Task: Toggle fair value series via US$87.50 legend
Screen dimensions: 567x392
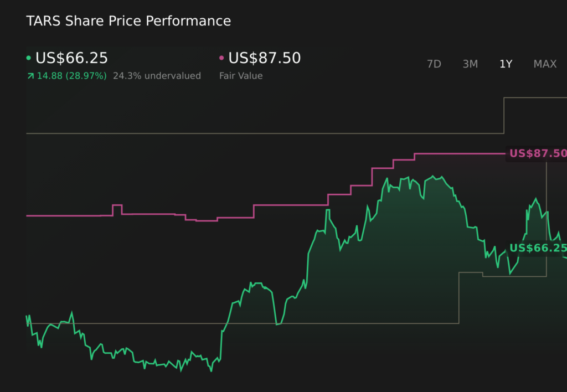Action: 264,58
